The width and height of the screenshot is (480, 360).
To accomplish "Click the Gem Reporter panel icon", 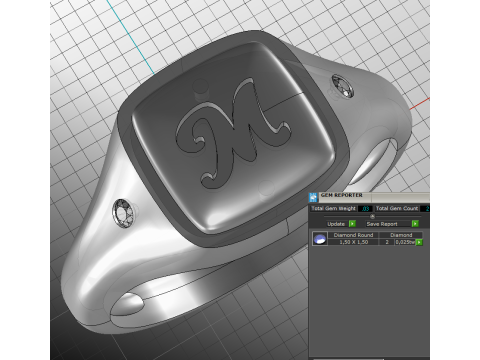I will coord(313,197).
